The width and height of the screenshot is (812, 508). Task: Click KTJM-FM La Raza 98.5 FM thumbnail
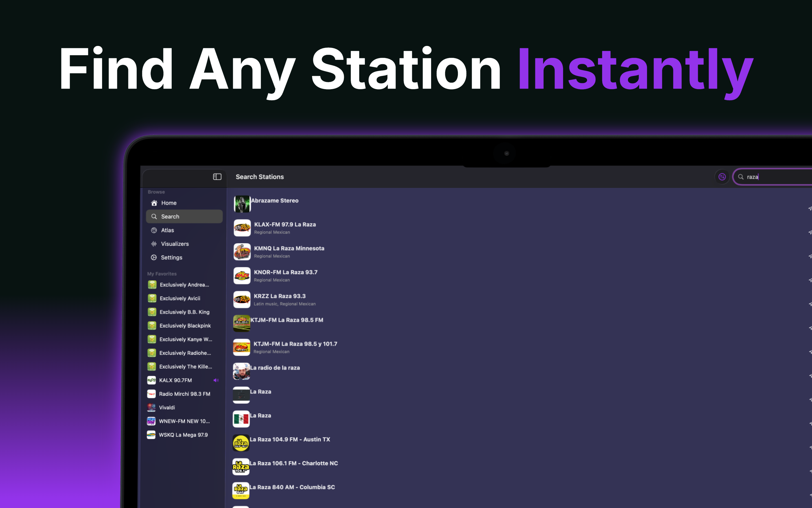pyautogui.click(x=242, y=323)
